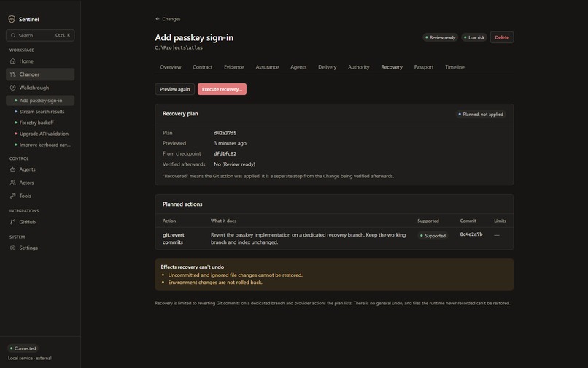Click the "What it does" column header
588x368 pixels.
(223, 221)
